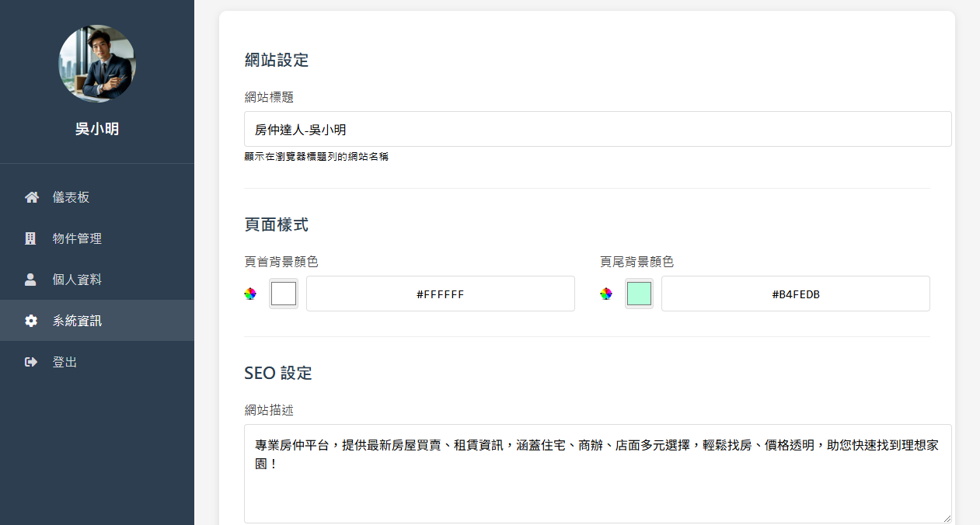
Task: Click the 網站設定 heading
Action: 277,60
